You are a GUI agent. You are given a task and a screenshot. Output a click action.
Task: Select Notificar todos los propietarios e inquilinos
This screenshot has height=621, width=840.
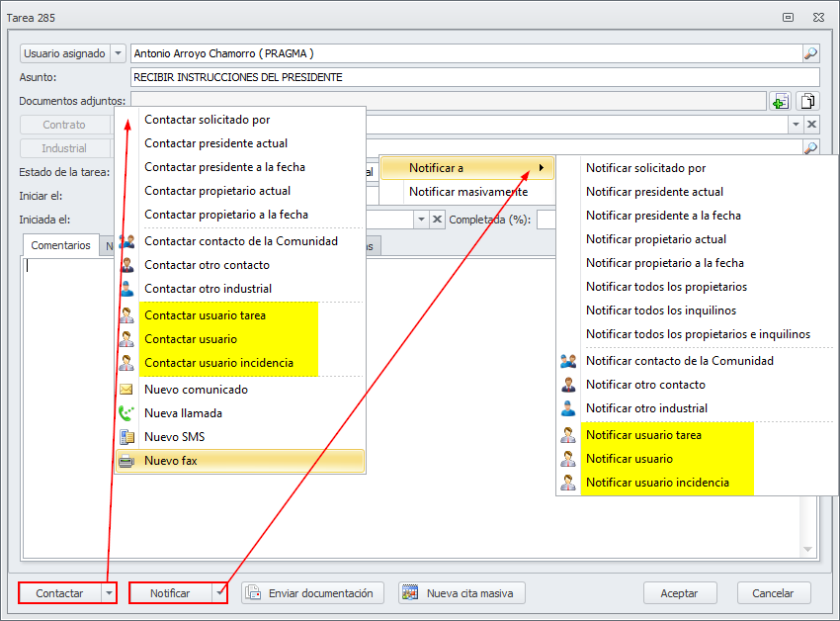coord(697,334)
